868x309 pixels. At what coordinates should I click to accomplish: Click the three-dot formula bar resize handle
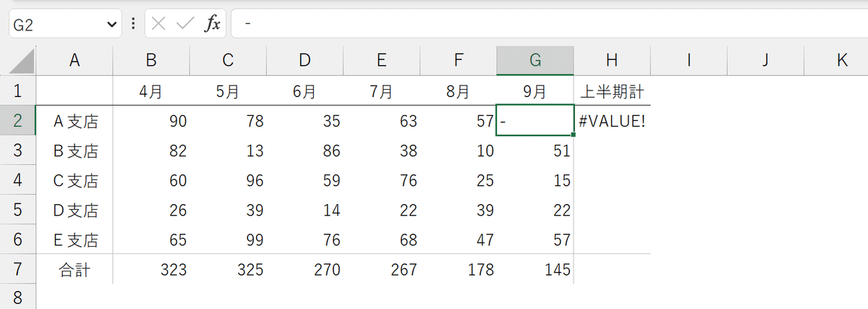[x=133, y=24]
